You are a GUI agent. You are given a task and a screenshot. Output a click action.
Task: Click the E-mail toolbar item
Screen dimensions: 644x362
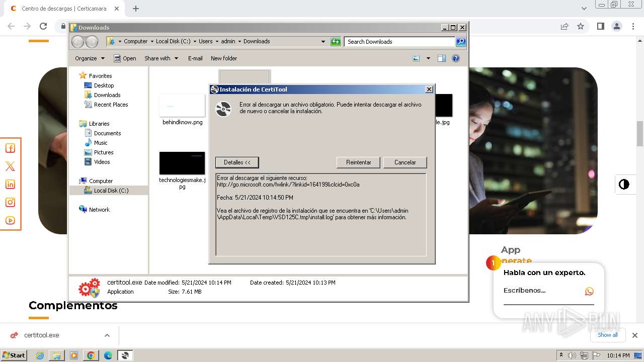[195, 58]
